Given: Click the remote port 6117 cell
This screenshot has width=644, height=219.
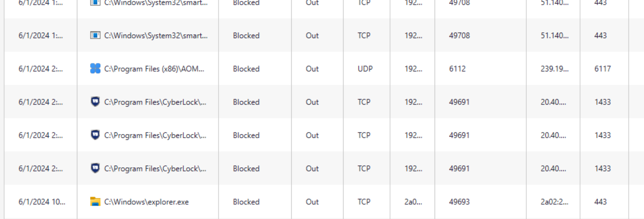Looking at the screenshot, I should coord(603,69).
